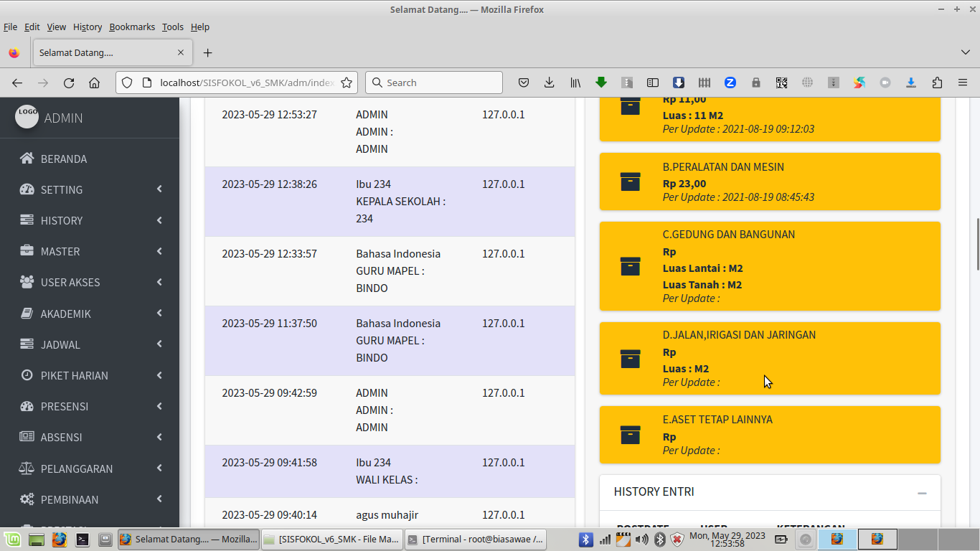Click C.GEDUNG DAN BANGUNAN card title
This screenshot has width=980, height=551.
coord(729,234)
